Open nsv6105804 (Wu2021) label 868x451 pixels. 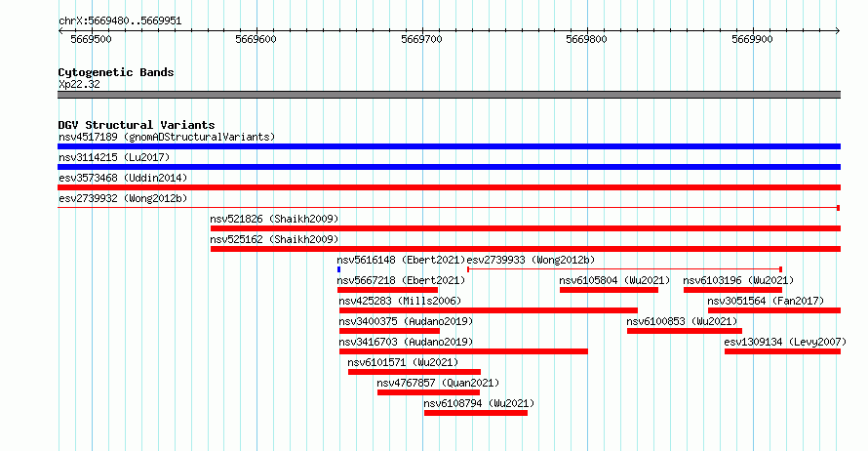coord(614,280)
